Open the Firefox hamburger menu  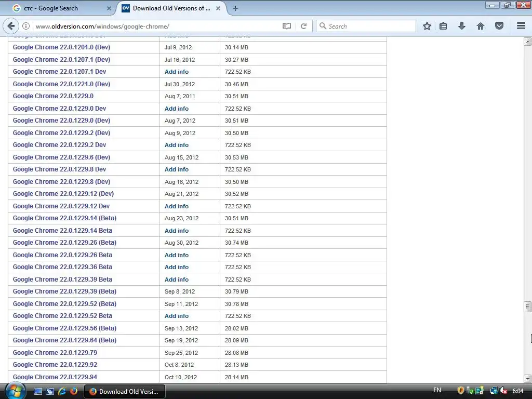tap(521, 26)
